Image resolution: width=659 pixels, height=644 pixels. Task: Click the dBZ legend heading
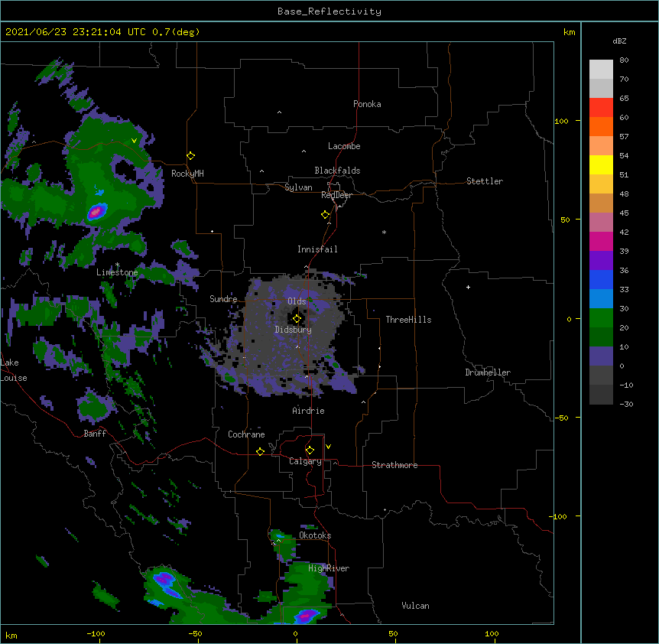click(619, 41)
